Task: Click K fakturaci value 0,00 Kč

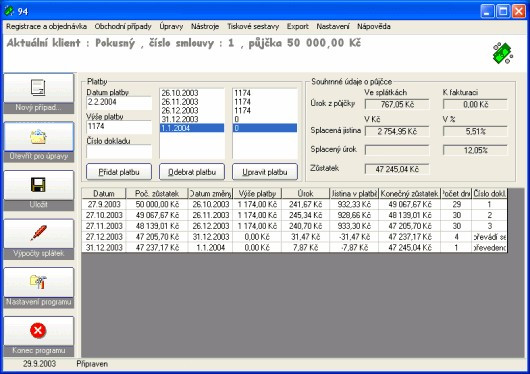Action: [475, 104]
